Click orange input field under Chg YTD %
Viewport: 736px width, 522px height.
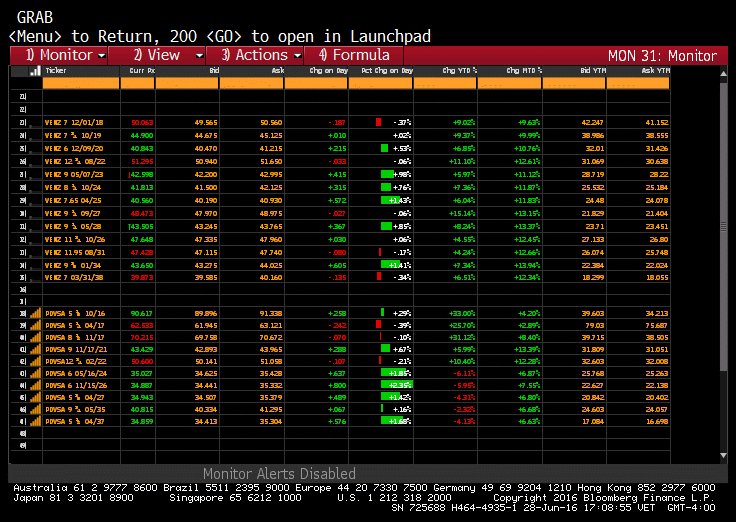pos(445,83)
